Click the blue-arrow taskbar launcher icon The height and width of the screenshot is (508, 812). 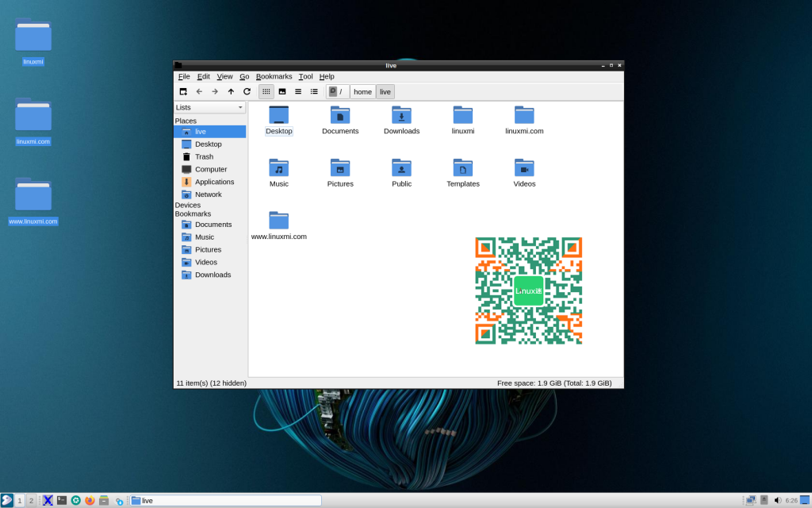(x=119, y=501)
